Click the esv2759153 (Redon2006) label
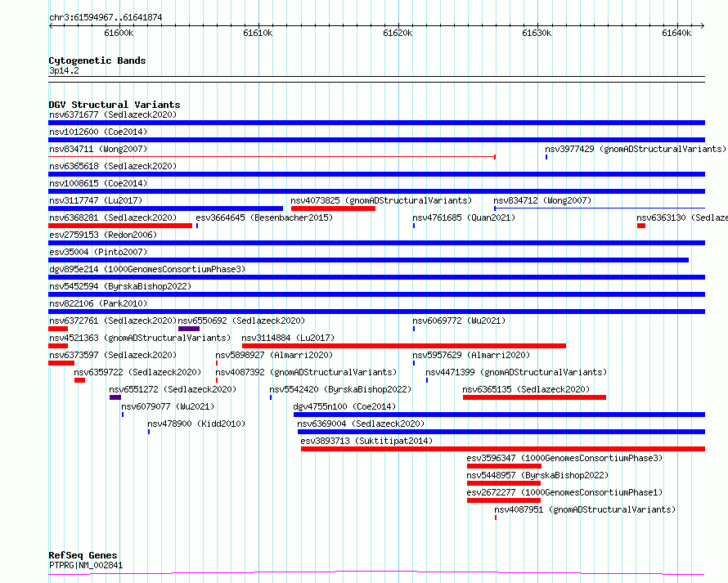Image resolution: width=728 pixels, height=583 pixels. point(103,235)
